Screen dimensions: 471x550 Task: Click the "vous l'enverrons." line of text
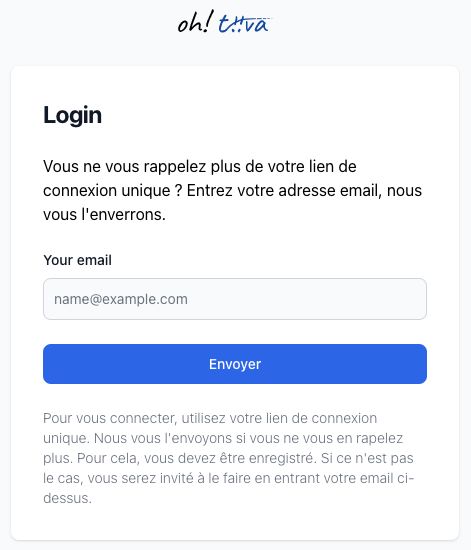105,214
